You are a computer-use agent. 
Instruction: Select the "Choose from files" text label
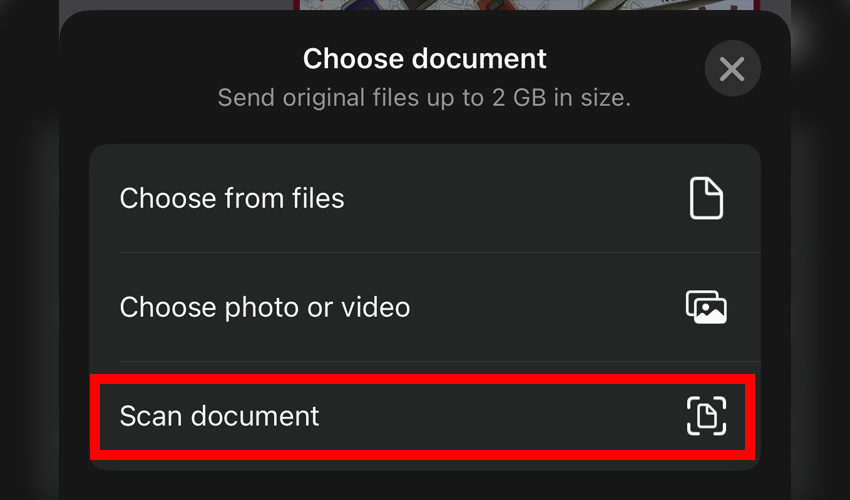pyautogui.click(x=232, y=198)
